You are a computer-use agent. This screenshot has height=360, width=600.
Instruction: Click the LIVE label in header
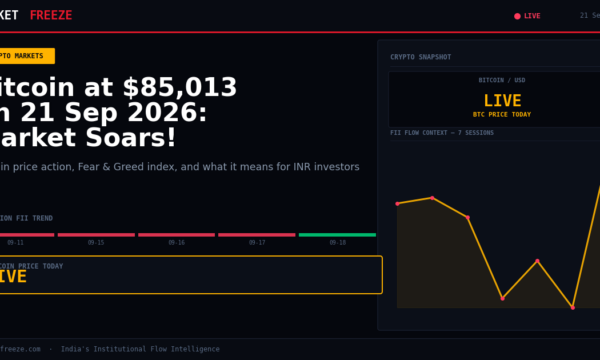tap(532, 16)
